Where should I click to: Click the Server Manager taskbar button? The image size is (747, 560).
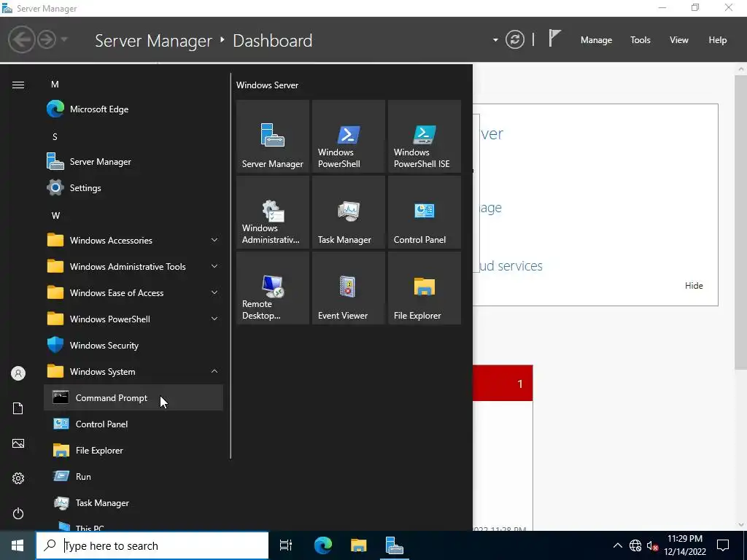395,545
